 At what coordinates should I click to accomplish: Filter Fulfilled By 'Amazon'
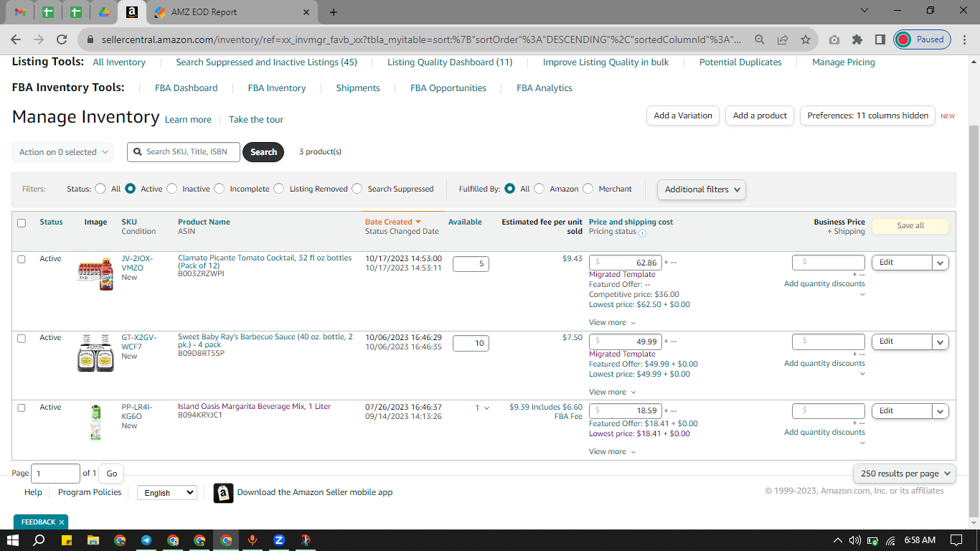(540, 189)
